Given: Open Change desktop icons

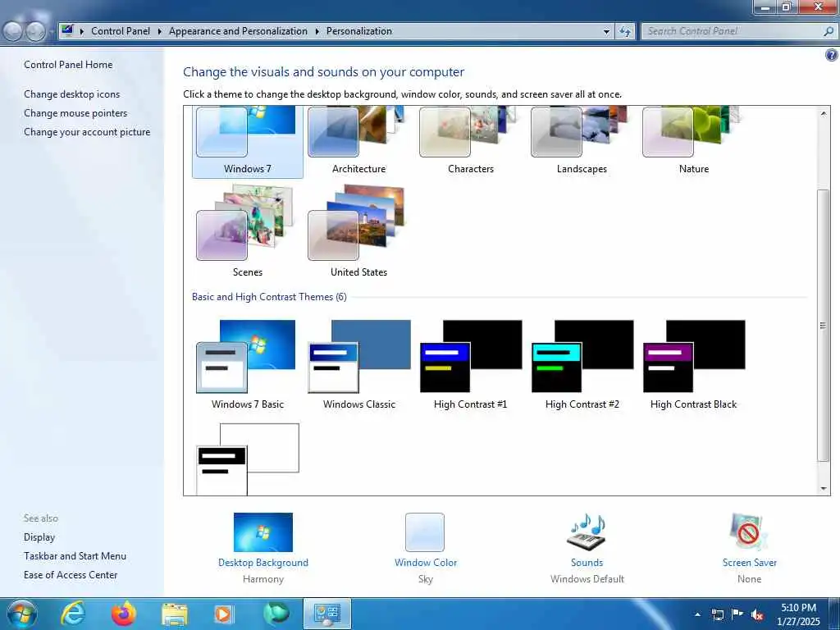Looking at the screenshot, I should [x=72, y=94].
